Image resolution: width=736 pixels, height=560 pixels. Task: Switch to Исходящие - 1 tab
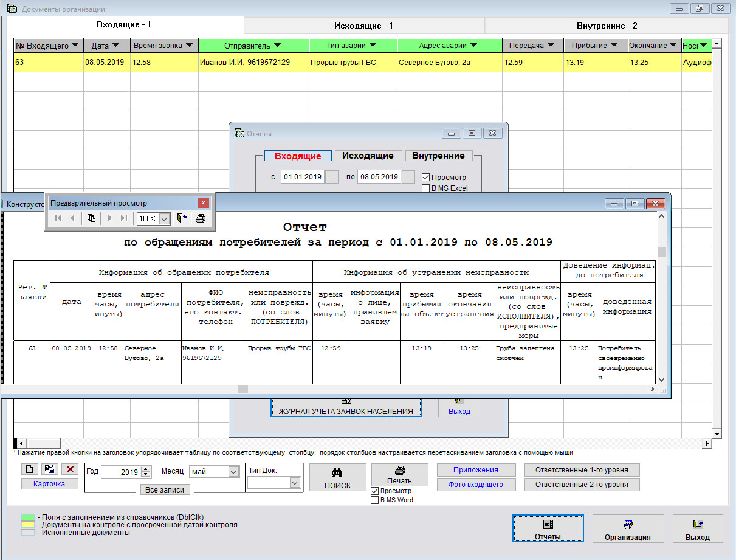(363, 26)
